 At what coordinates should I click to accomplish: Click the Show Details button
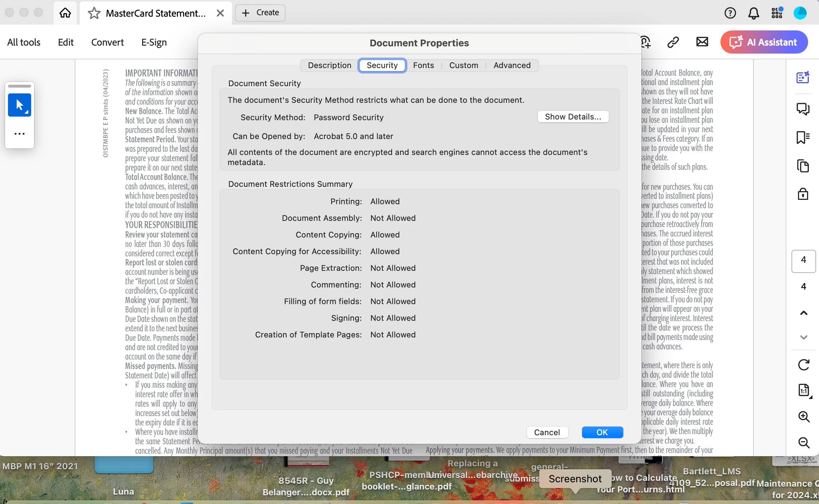[573, 117]
